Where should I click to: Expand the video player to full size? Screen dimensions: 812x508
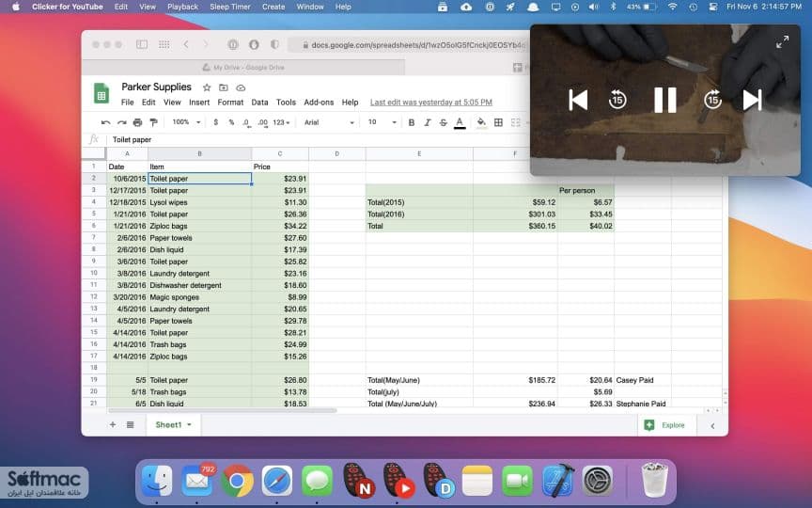tap(782, 42)
